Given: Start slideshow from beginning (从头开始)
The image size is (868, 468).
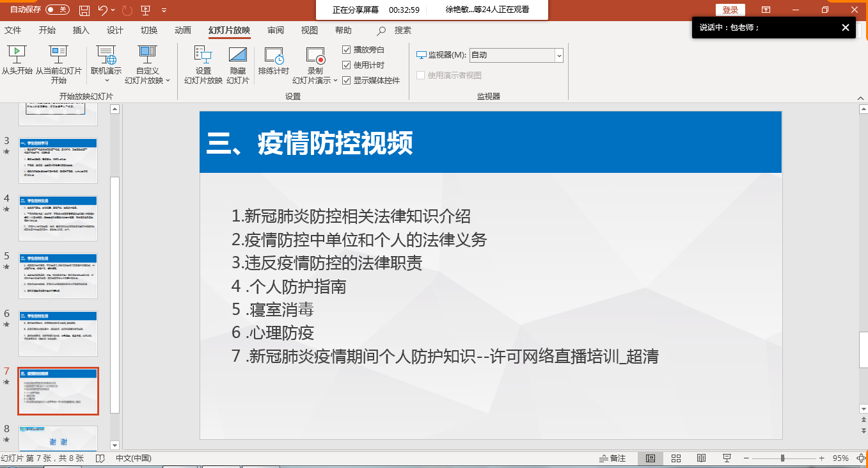Looking at the screenshot, I should [17, 54].
